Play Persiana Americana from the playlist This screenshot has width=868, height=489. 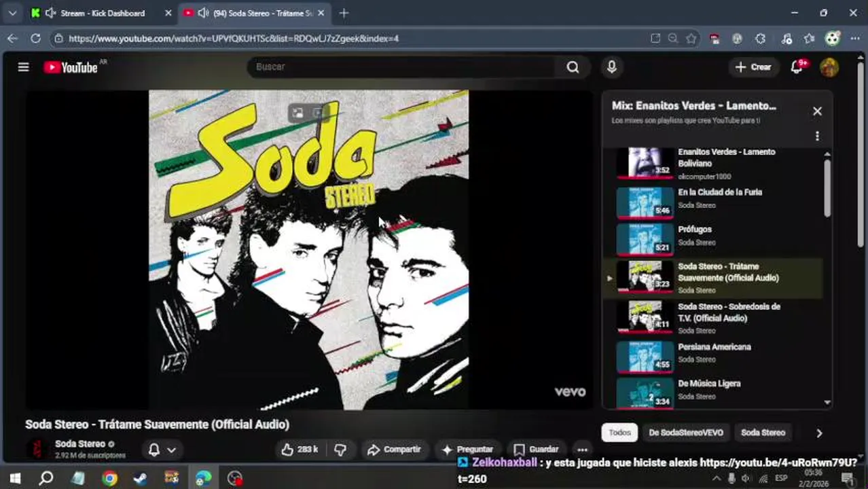713,357
